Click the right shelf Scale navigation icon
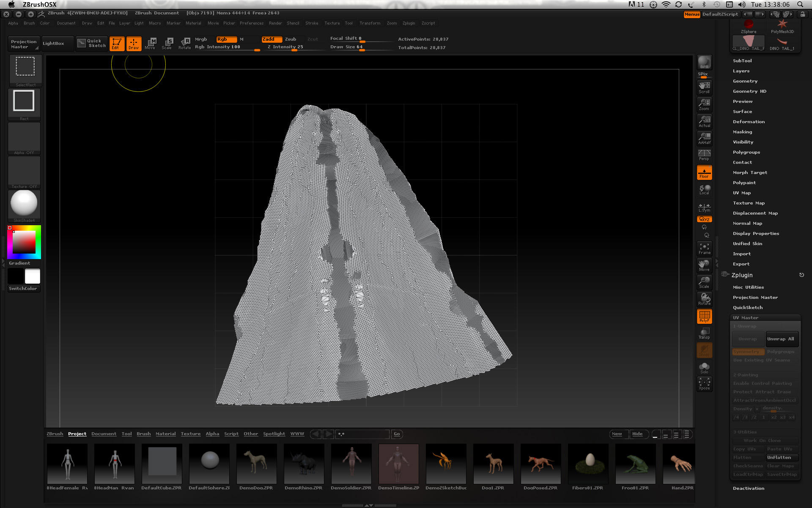 704,282
